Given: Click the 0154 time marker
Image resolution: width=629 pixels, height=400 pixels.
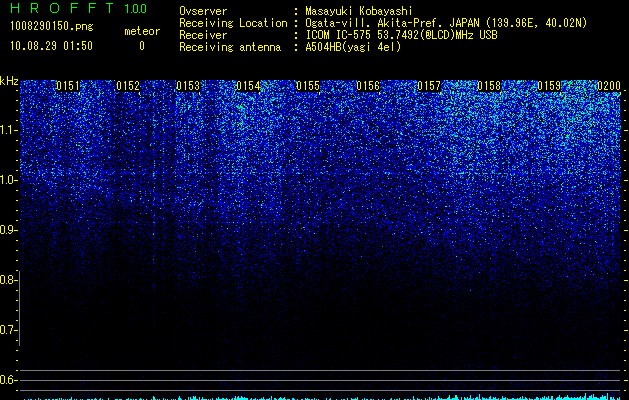Looking at the screenshot, I should (248, 86).
